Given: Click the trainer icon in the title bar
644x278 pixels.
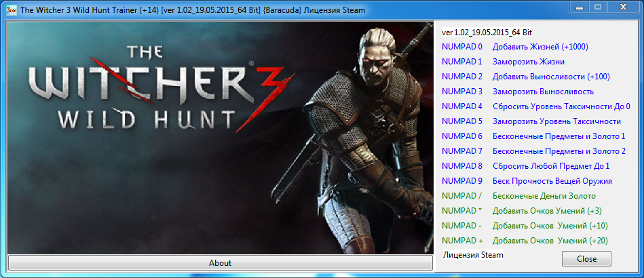Looking at the screenshot, I should tap(11, 10).
